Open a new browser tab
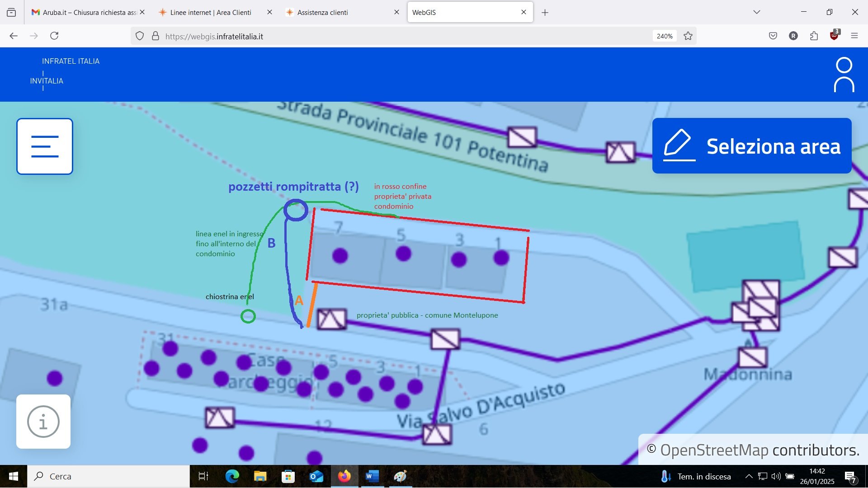The height and width of the screenshot is (488, 868). (x=545, y=13)
